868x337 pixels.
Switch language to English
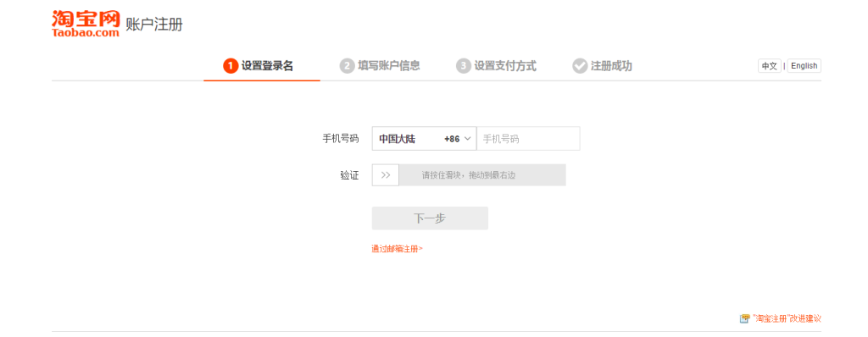[804, 66]
